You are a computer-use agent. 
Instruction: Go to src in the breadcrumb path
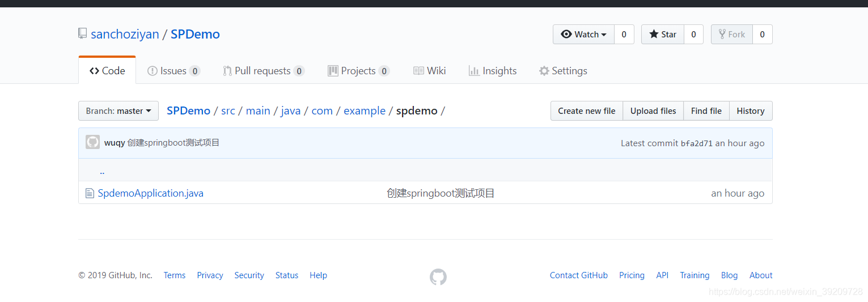click(228, 111)
